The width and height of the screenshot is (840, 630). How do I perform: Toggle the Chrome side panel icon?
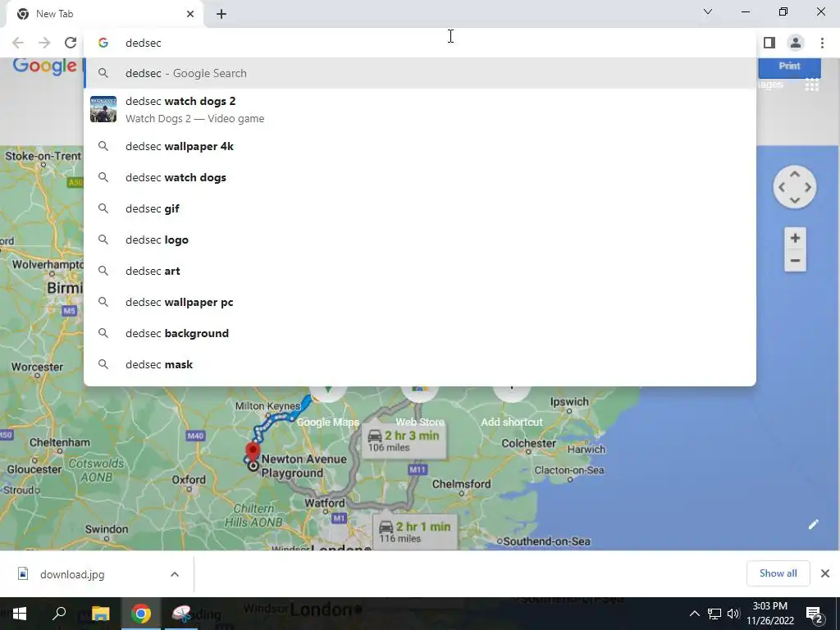769,43
